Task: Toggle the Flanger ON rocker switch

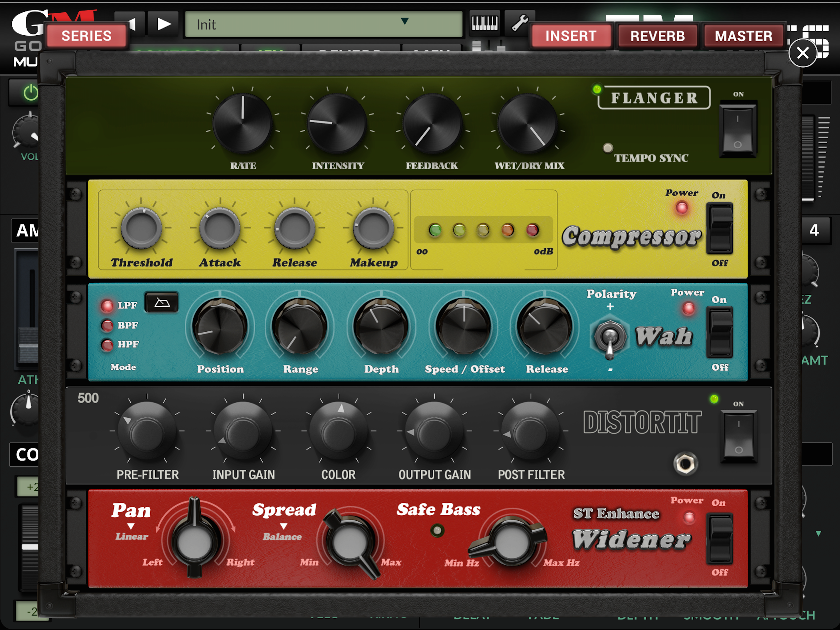Action: click(738, 130)
